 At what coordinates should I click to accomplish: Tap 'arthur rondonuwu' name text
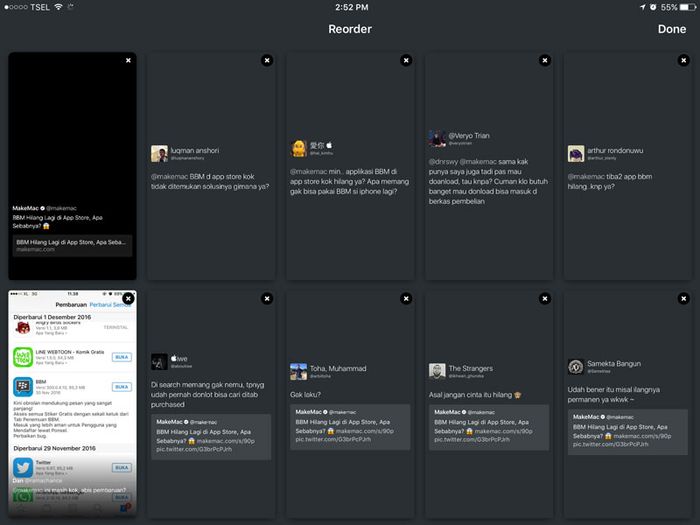tap(615, 150)
